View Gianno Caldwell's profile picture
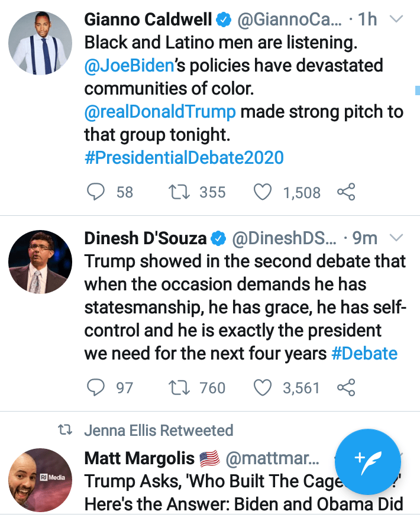The height and width of the screenshot is (521, 420). pos(41,43)
